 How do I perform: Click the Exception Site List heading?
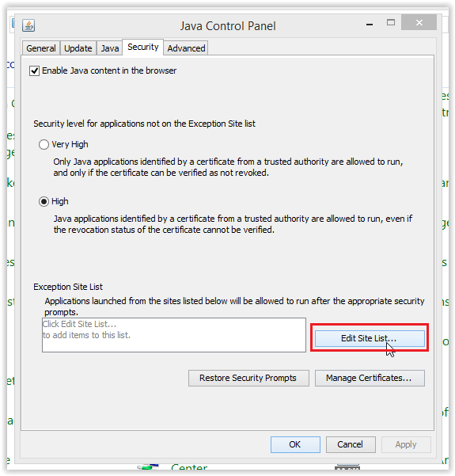tap(68, 287)
